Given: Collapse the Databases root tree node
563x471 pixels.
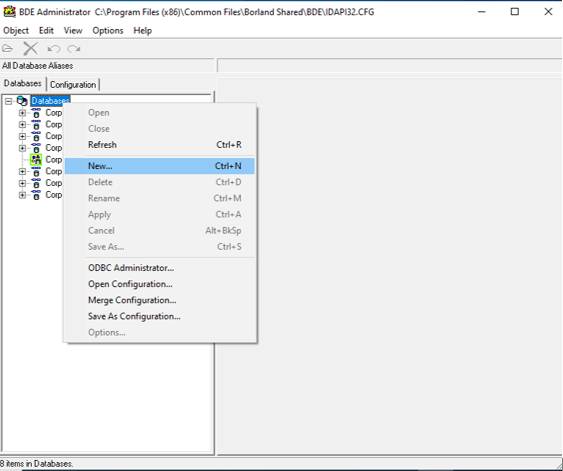Looking at the screenshot, I should pos(8,101).
